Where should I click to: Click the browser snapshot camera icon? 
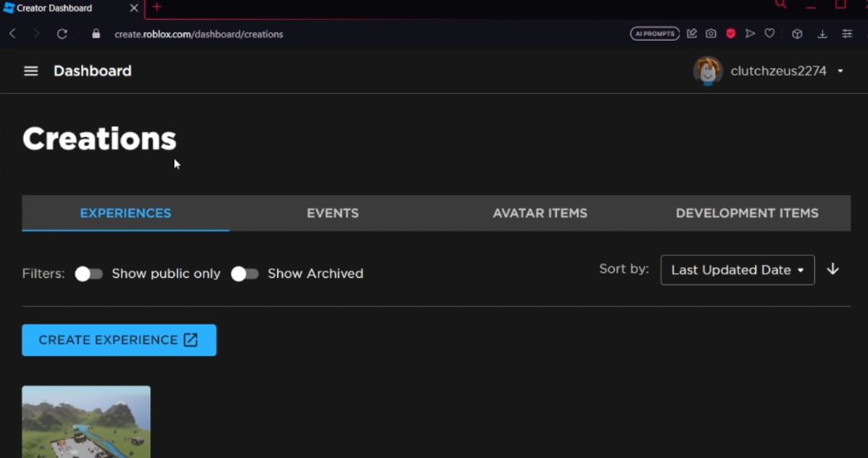711,34
